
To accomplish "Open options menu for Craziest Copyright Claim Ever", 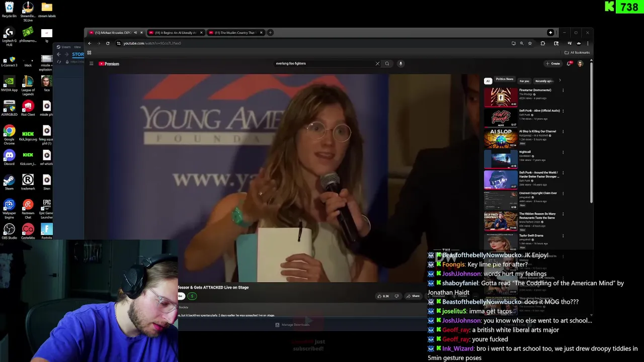I will [x=563, y=193].
